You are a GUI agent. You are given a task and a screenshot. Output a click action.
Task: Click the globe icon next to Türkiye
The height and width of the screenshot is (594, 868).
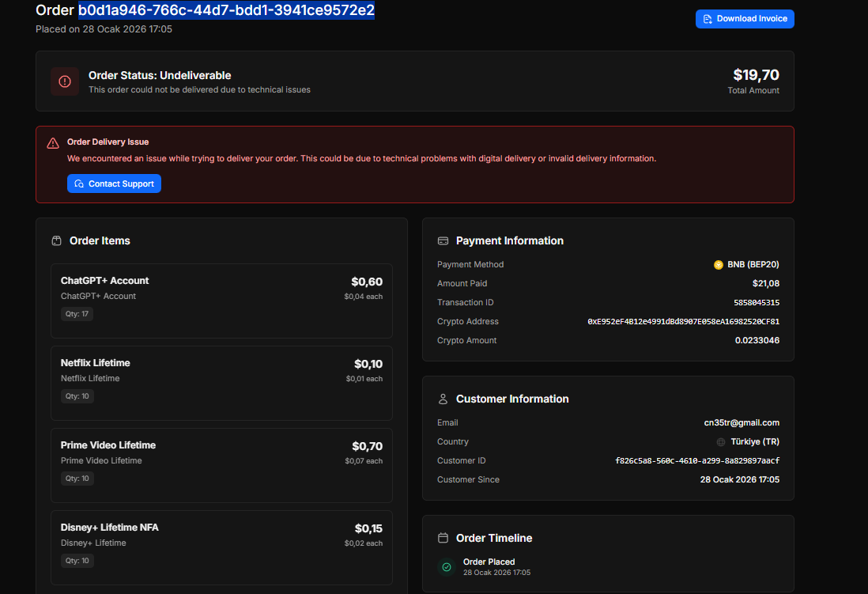click(721, 442)
